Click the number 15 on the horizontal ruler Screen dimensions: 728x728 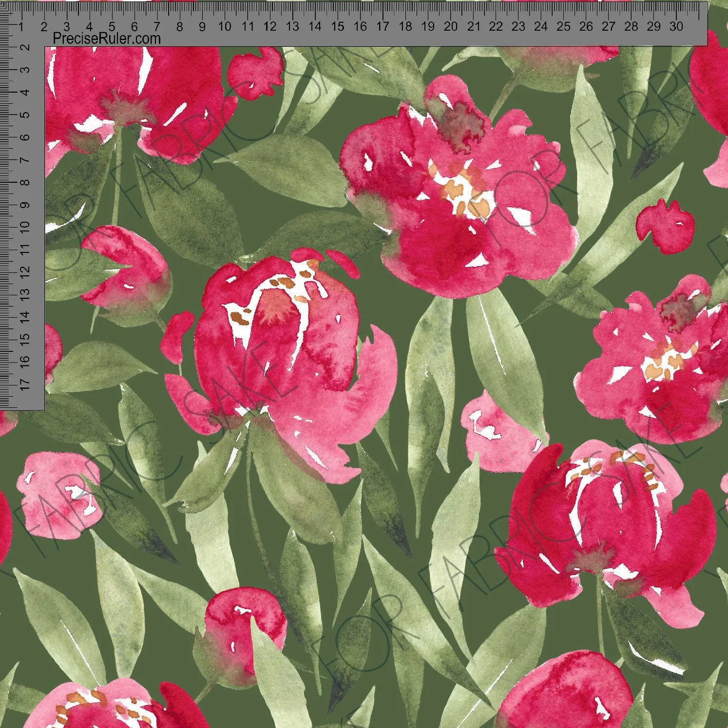337,26
